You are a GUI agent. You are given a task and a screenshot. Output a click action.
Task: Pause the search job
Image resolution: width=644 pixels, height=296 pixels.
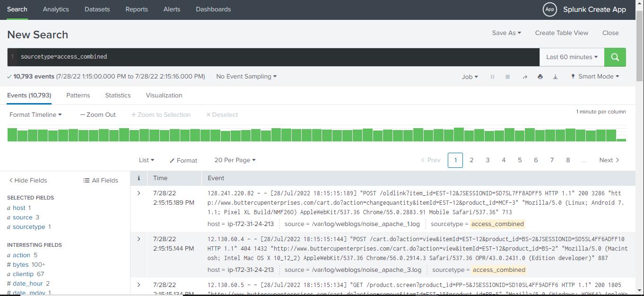click(x=492, y=77)
